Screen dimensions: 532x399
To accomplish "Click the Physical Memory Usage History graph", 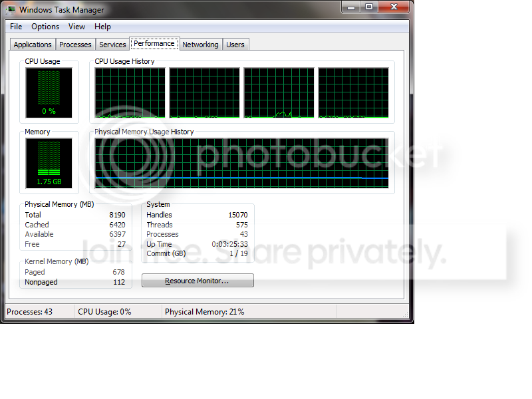I will pyautogui.click(x=241, y=163).
